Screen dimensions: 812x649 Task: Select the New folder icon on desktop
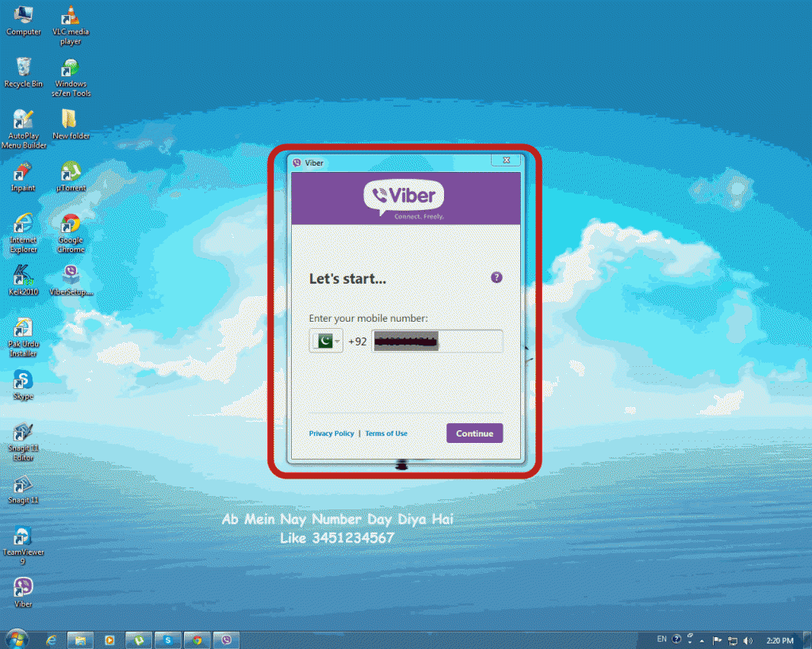[x=71, y=124]
